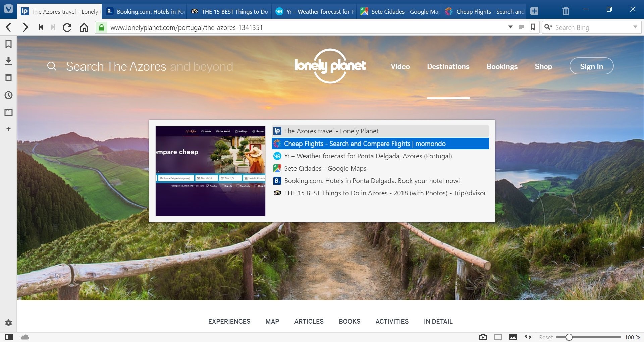
Task: Open the Downloads panel in sidebar
Action: (x=8, y=61)
